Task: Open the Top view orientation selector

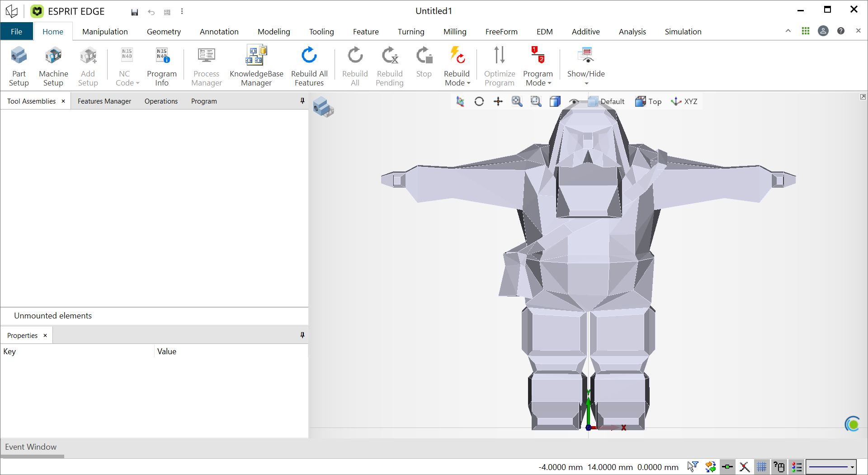Action: pos(648,101)
